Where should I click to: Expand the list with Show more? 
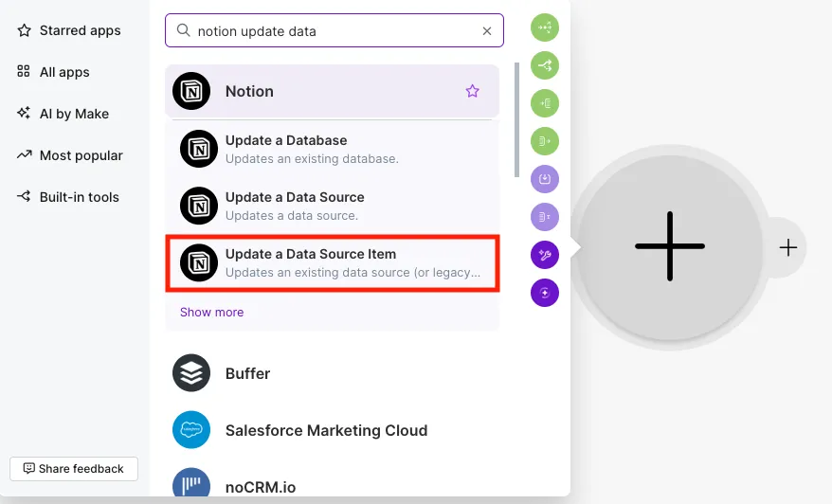pos(211,312)
